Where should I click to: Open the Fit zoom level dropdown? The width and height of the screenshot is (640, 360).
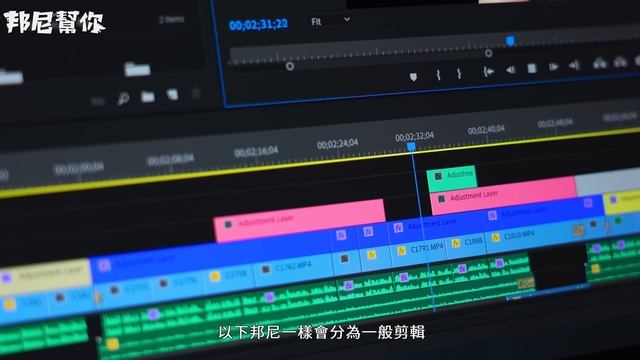(x=330, y=21)
